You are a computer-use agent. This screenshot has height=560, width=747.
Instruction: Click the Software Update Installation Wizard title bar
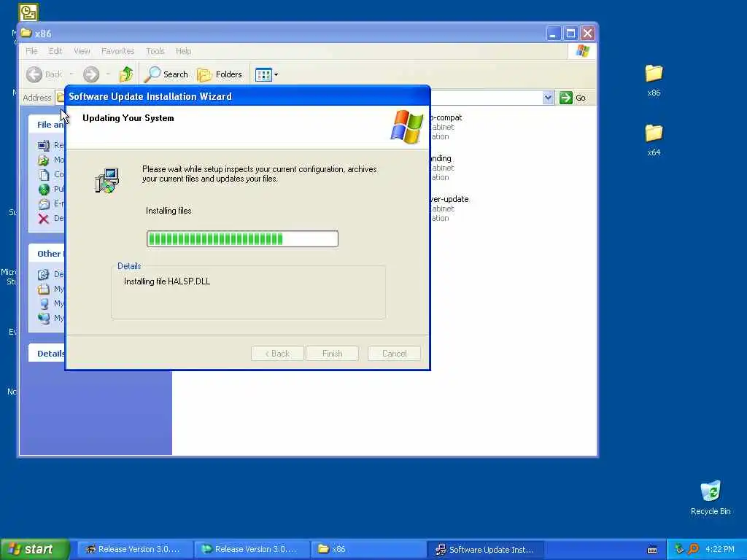[248, 96]
